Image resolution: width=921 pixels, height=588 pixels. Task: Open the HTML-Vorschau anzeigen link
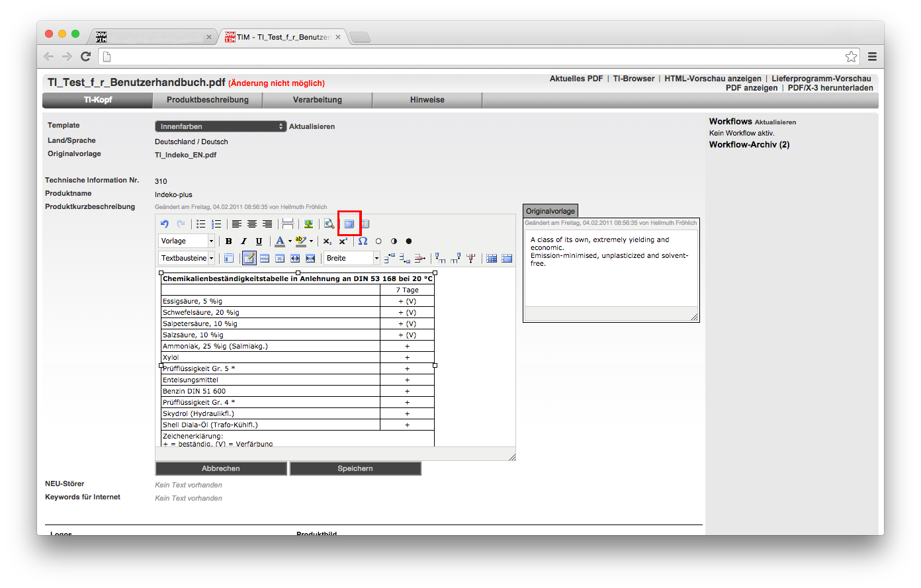713,79
